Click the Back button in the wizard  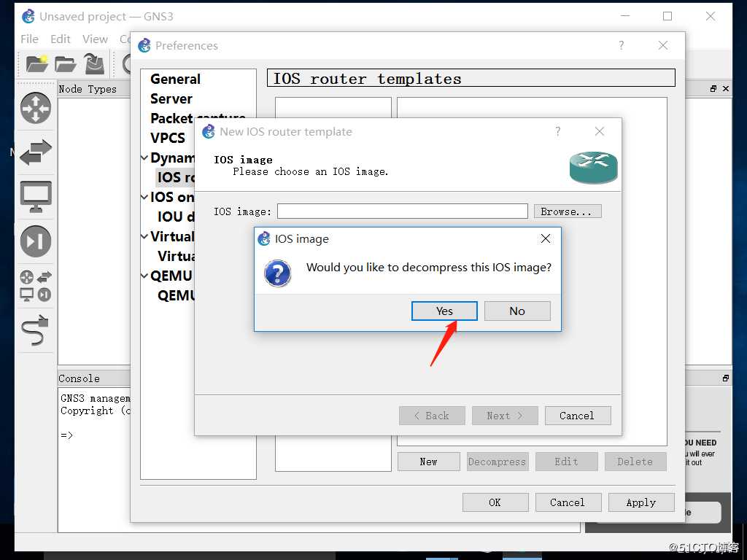[x=432, y=415]
